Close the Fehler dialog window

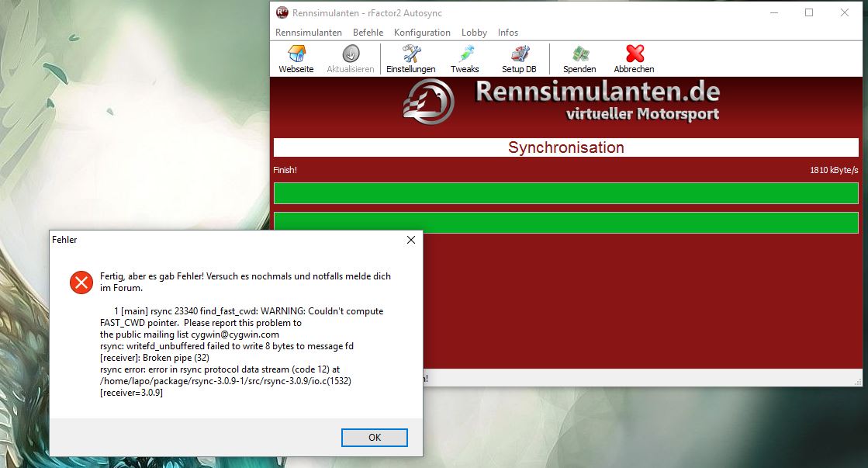click(x=411, y=241)
